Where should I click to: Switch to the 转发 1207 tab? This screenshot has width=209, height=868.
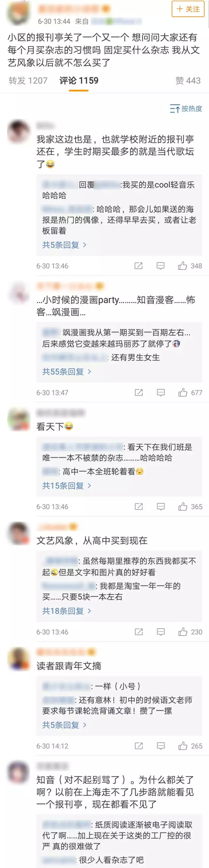click(x=28, y=80)
